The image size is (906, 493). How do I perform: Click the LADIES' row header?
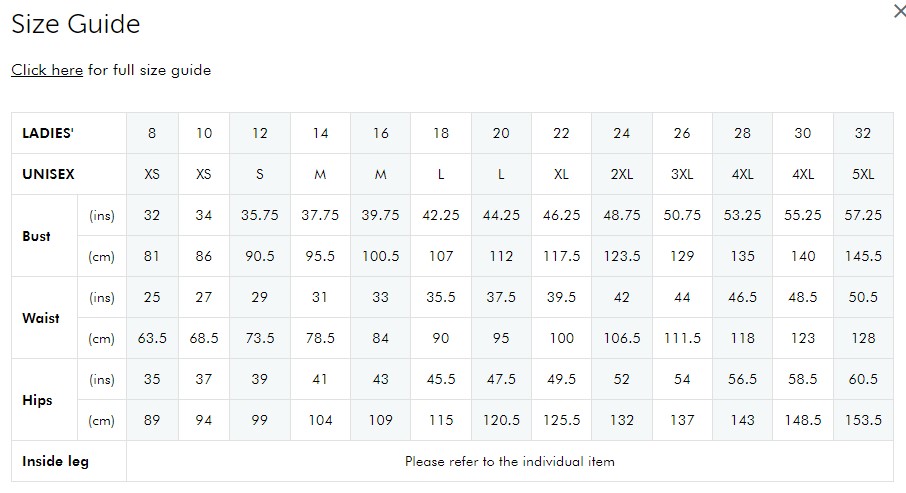click(x=69, y=133)
